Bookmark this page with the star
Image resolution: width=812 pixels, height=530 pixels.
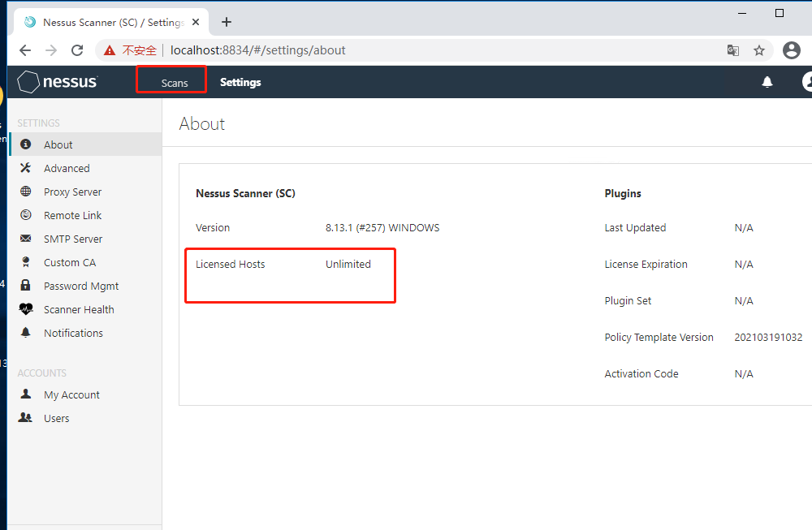pyautogui.click(x=758, y=50)
